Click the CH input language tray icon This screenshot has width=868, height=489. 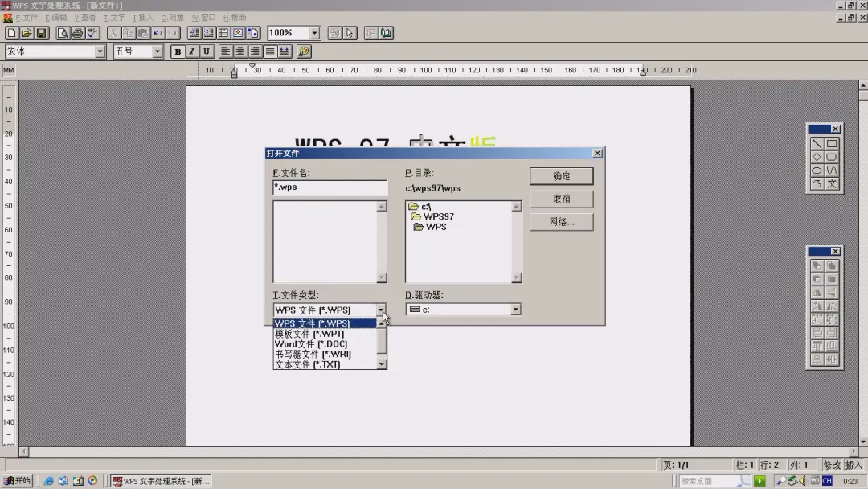coord(827,481)
